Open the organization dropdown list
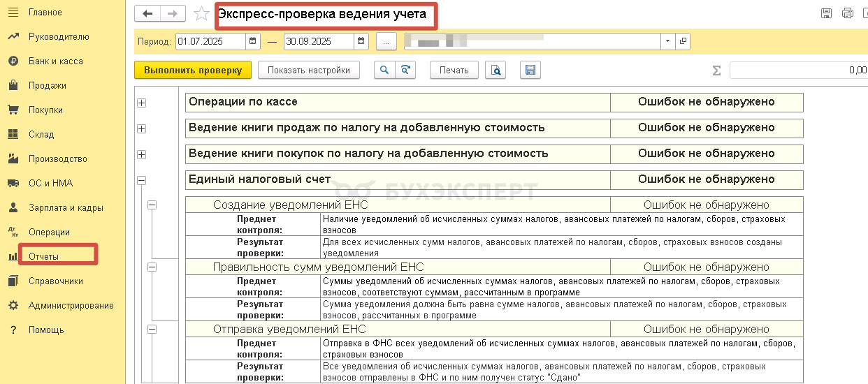Screen dimensions: 868x384 [667, 41]
